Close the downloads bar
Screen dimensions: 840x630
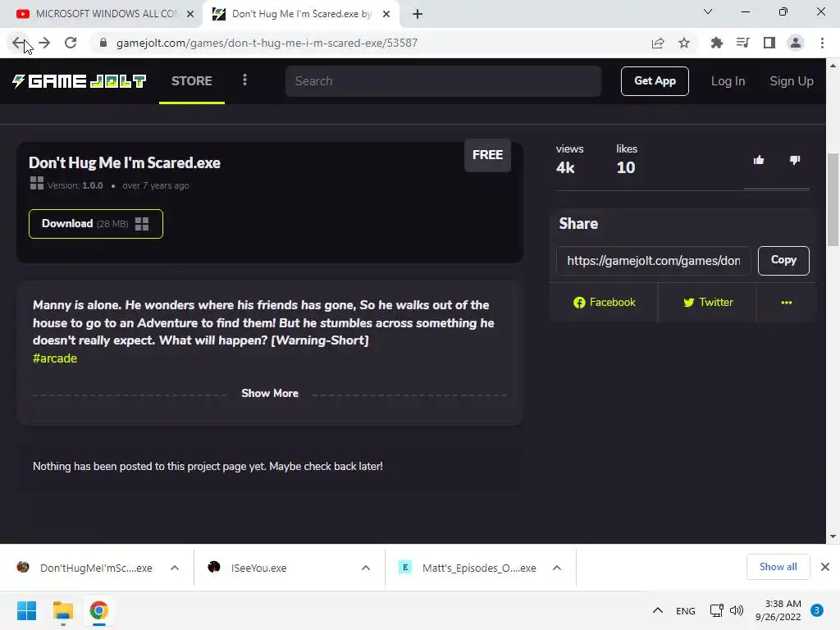[x=825, y=567]
